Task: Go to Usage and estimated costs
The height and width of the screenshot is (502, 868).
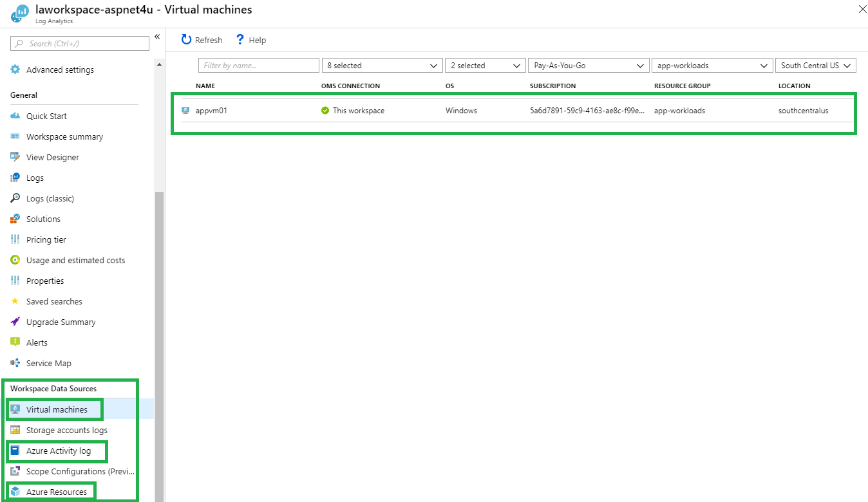Action: tap(75, 260)
